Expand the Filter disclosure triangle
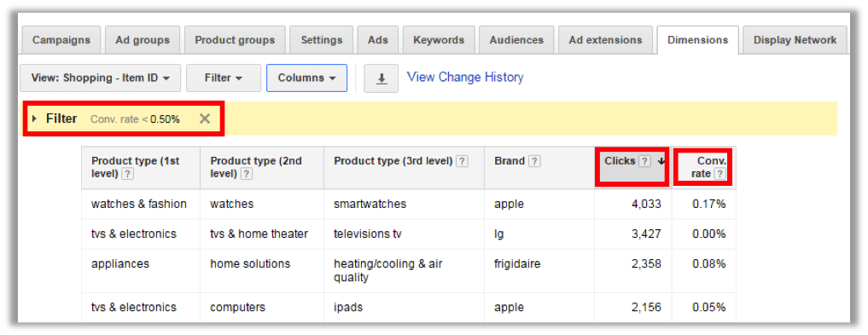 coord(34,118)
